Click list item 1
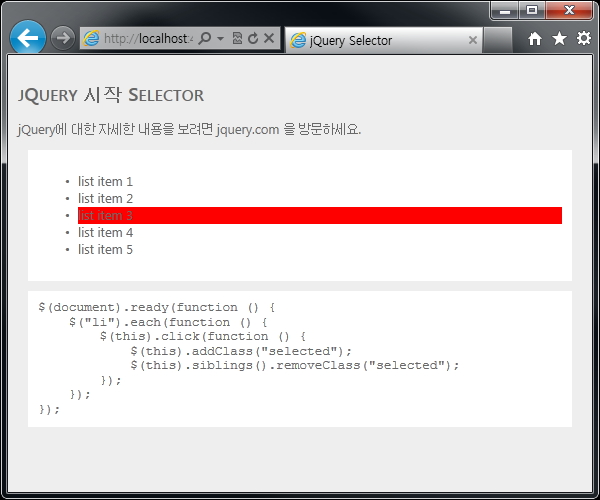This screenshot has height=500, width=600. point(105,181)
